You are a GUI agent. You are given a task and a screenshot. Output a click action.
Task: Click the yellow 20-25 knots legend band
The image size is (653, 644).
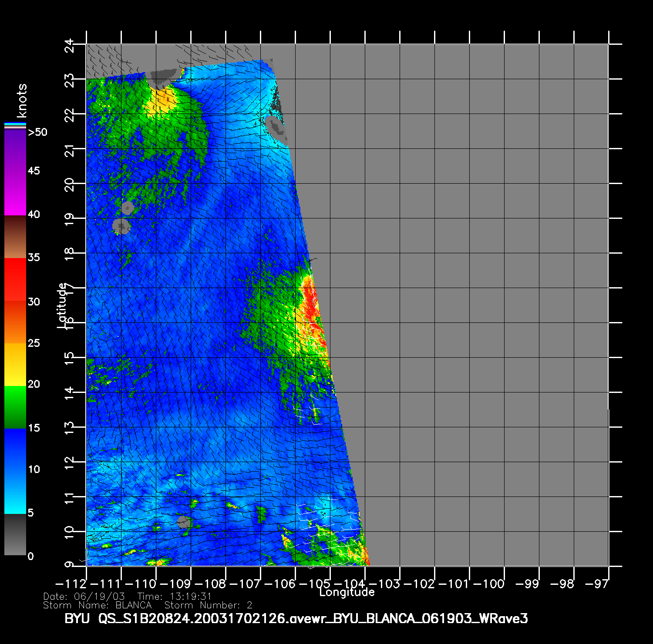[15, 364]
